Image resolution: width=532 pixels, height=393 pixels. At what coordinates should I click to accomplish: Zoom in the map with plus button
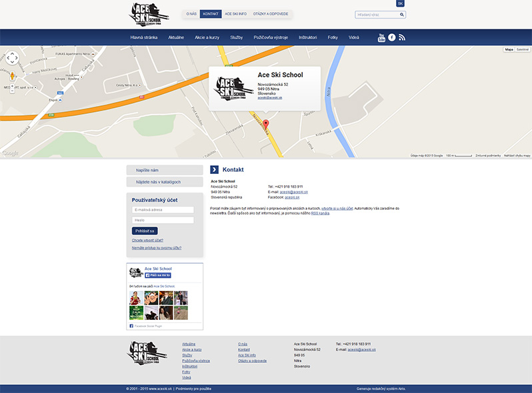(12, 87)
